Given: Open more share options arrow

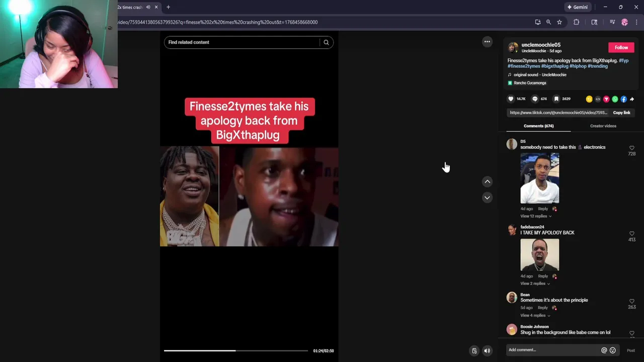Looking at the screenshot, I should 632,99.
